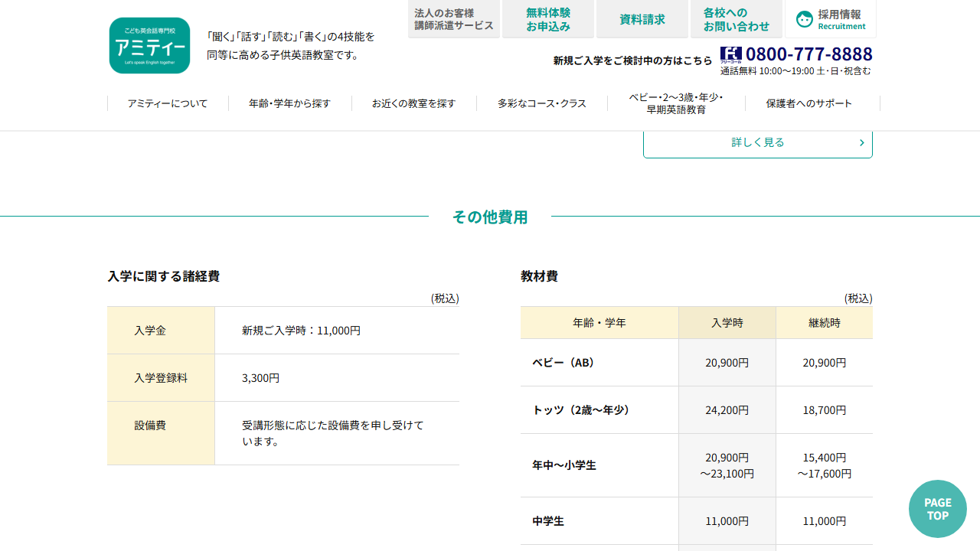Click the アミティー logo

tap(149, 45)
